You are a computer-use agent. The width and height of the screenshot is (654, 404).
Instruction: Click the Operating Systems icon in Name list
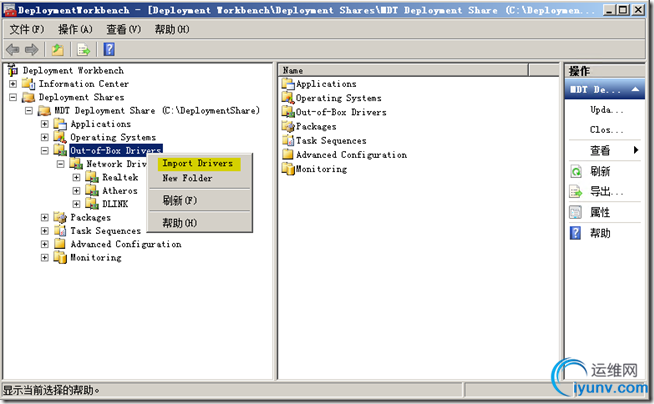coord(288,98)
